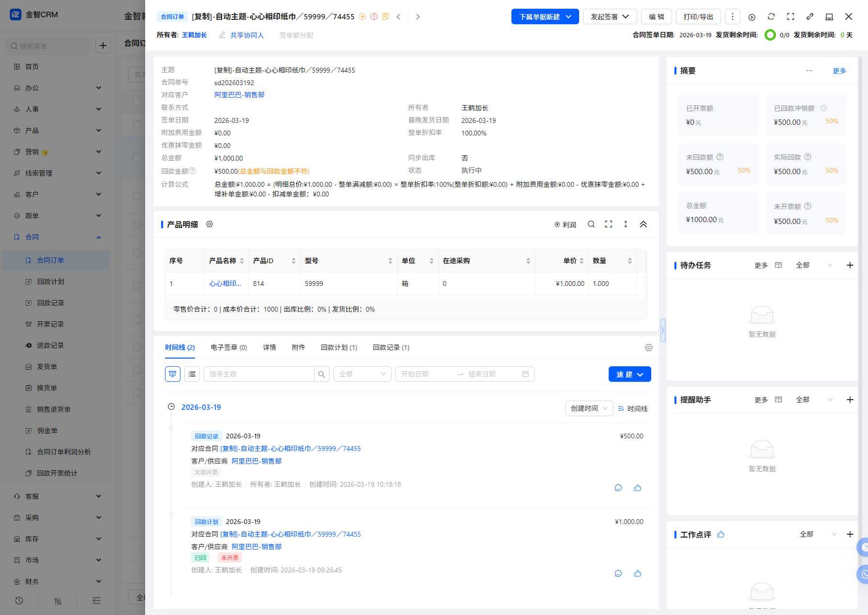Toggle the profit radio option
868x615 pixels.
tap(565, 225)
